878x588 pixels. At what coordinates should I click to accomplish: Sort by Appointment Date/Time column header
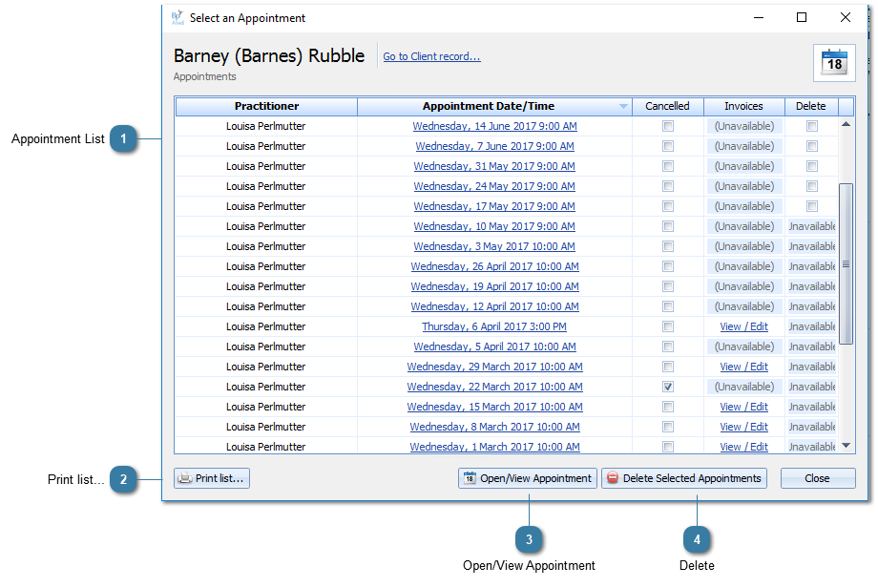point(495,106)
